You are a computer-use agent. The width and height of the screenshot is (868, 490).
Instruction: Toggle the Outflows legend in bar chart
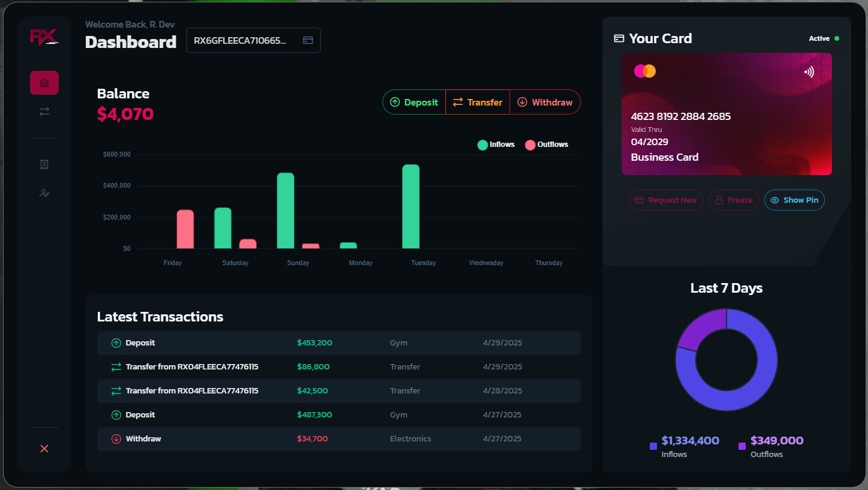546,145
